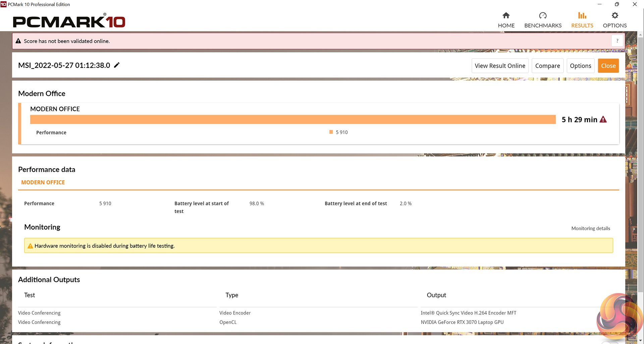
Task: Click the PCMARK 10 logo
Action: [x=69, y=21]
